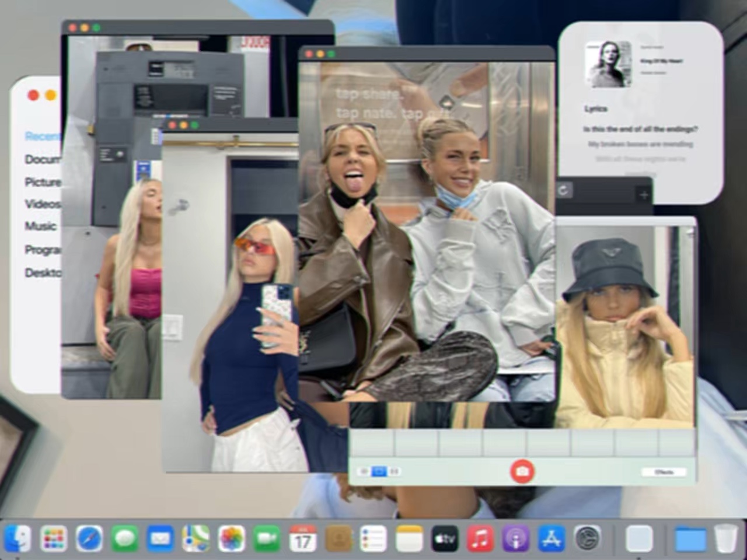This screenshot has height=560, width=747.
Task: Launch Photos app from the dock
Action: click(x=231, y=538)
